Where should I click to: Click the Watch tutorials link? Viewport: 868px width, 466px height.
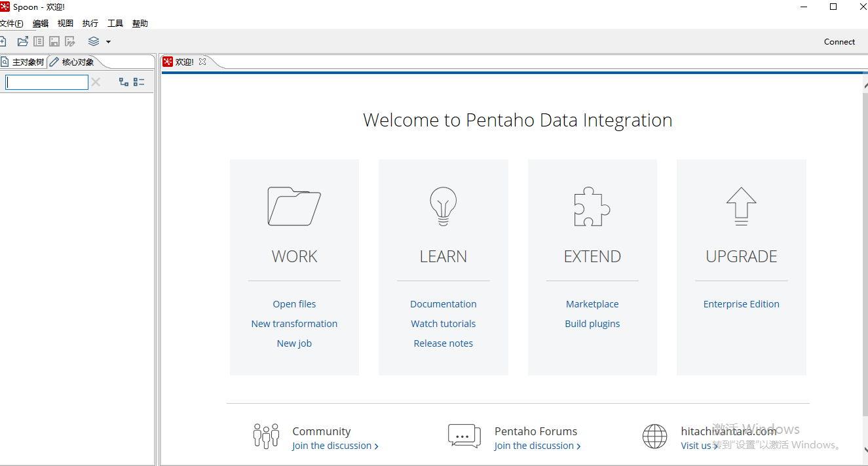tap(443, 324)
